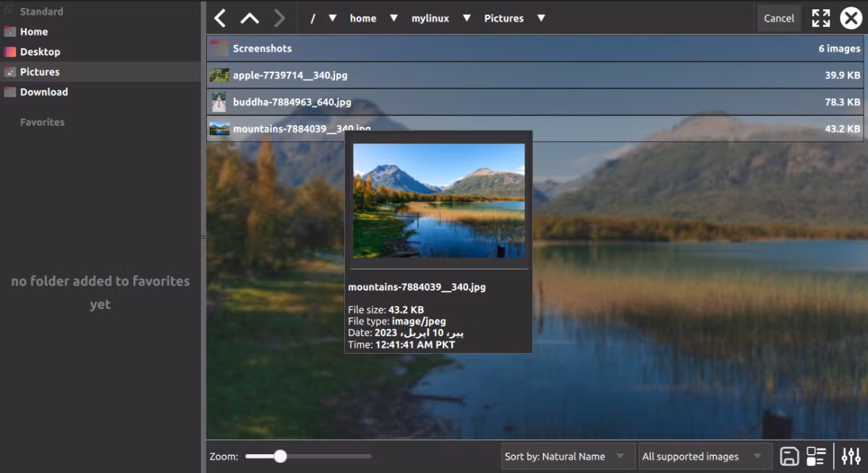
Task: Click the 43.2 KB size in file list
Action: pos(842,129)
